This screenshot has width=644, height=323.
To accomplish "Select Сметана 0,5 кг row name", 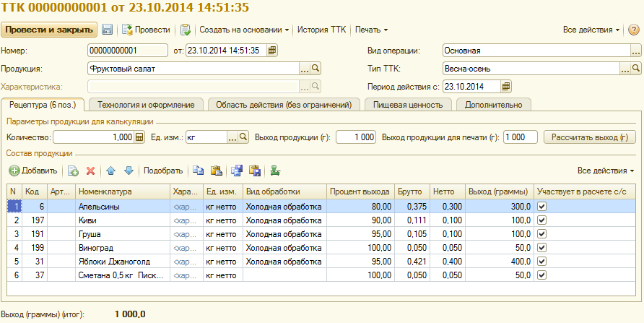I will click(x=123, y=275).
